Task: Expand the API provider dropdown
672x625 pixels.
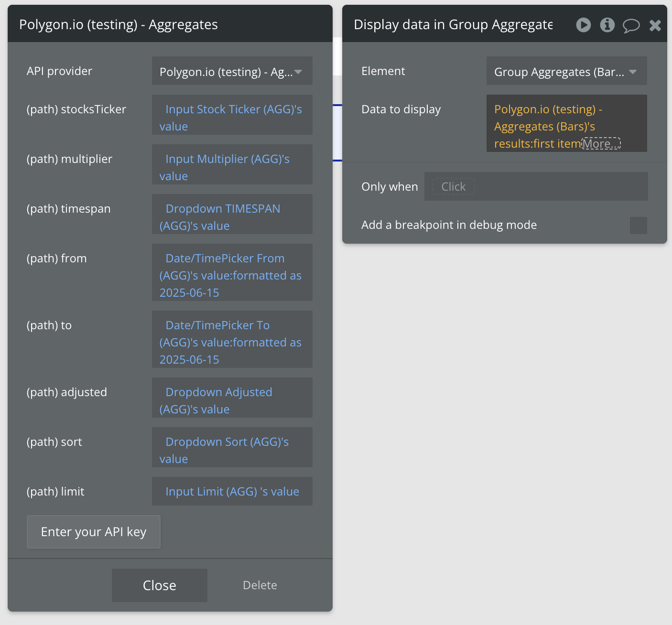Action: tap(232, 71)
